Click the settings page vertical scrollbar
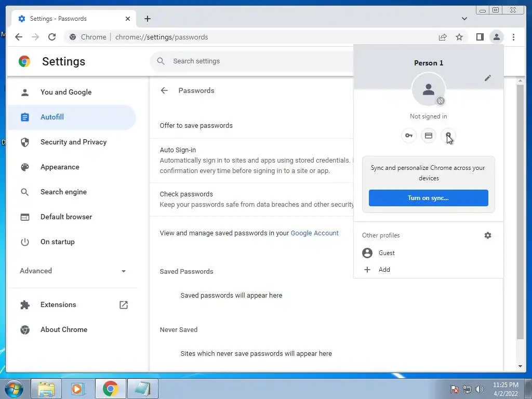 click(520, 212)
